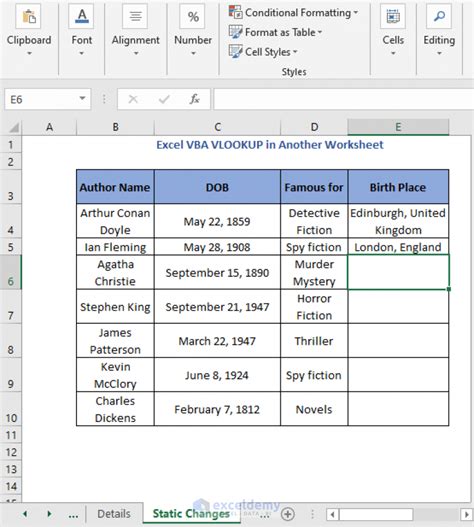Switch to the Details sheet tab

coord(114,514)
